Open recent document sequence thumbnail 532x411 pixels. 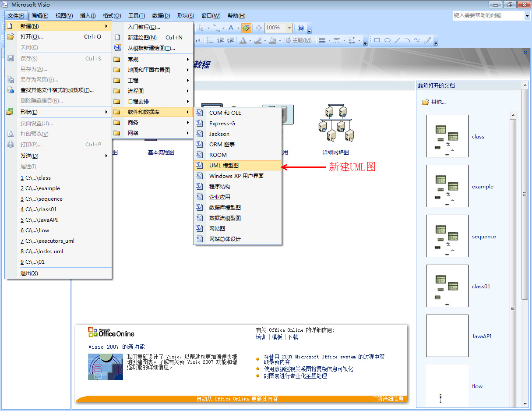(447, 236)
